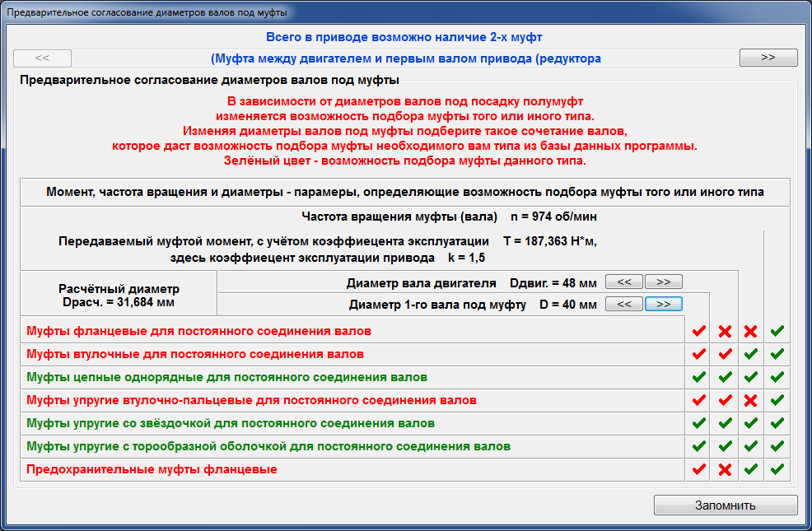This screenshot has width=812, height=531.
Task: Click second-column green check in 'торообразной оболочкой' row
Action: (x=725, y=446)
